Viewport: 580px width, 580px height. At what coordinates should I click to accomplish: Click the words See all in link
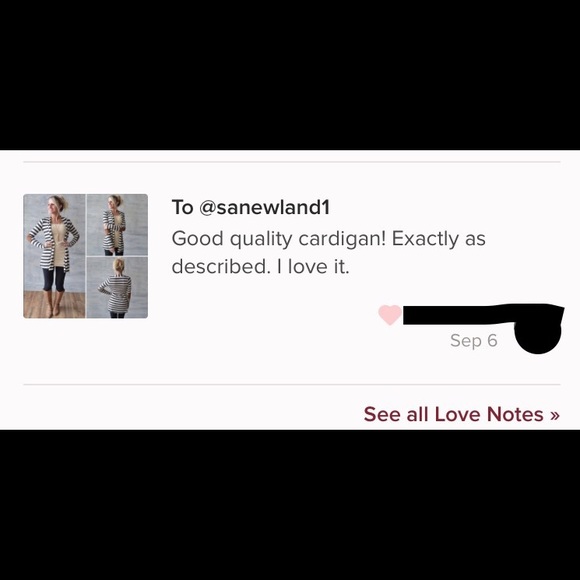click(397, 414)
